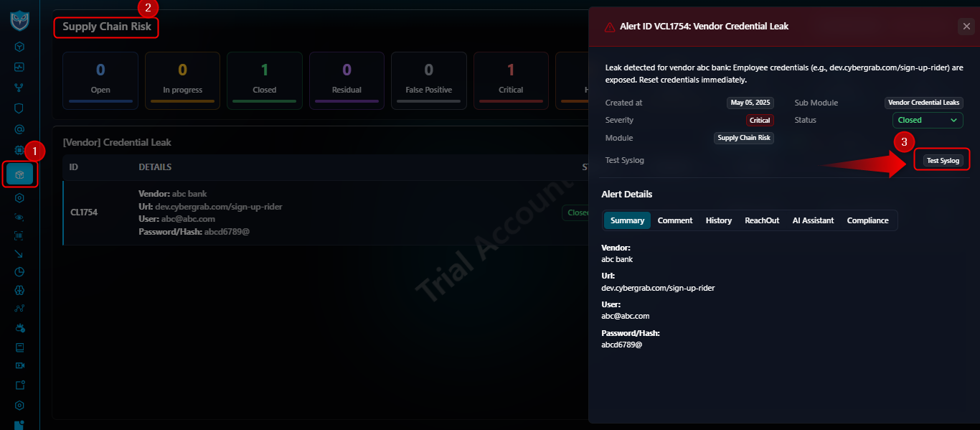The height and width of the screenshot is (430, 980).
Task: Select the highlighted package box sidebar icon
Action: click(x=20, y=174)
